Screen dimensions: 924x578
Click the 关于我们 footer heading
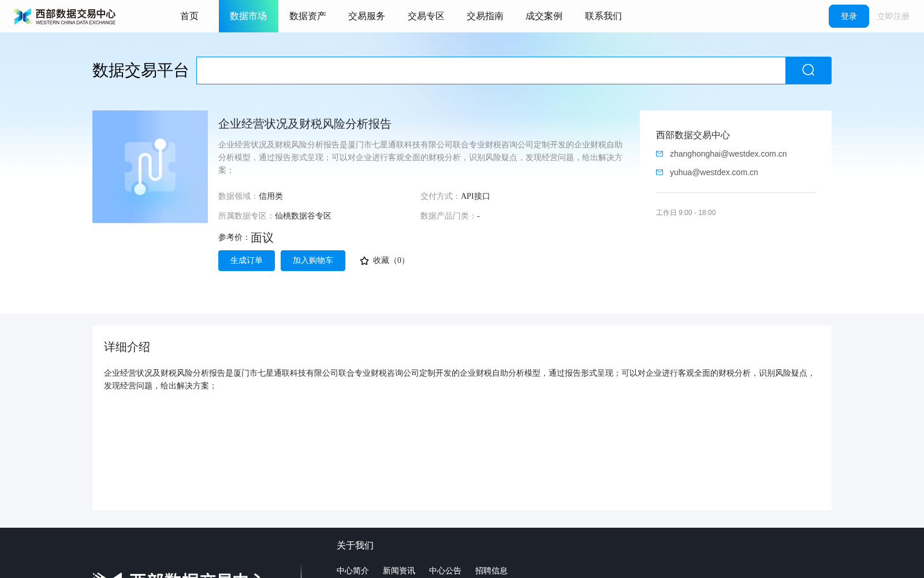(355, 546)
